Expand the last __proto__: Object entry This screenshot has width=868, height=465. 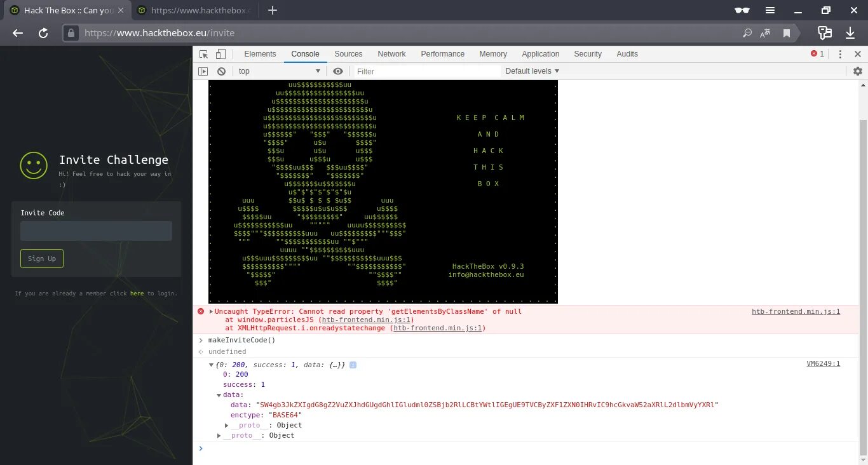(x=219, y=435)
